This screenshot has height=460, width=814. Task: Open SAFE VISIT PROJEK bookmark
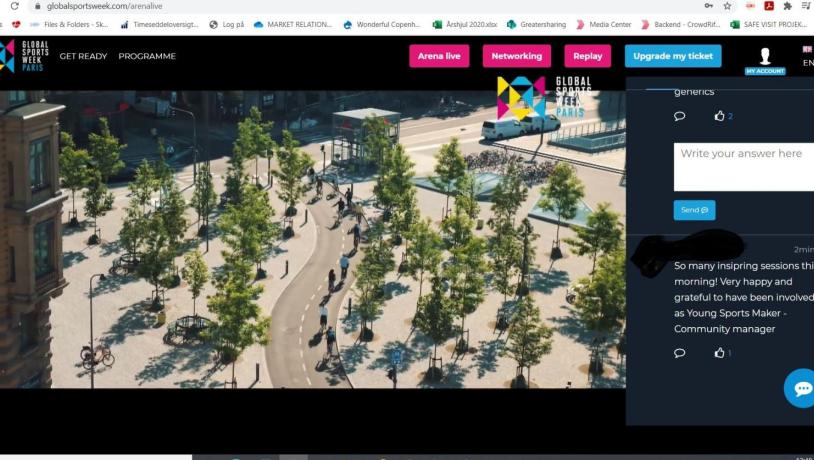[771, 24]
